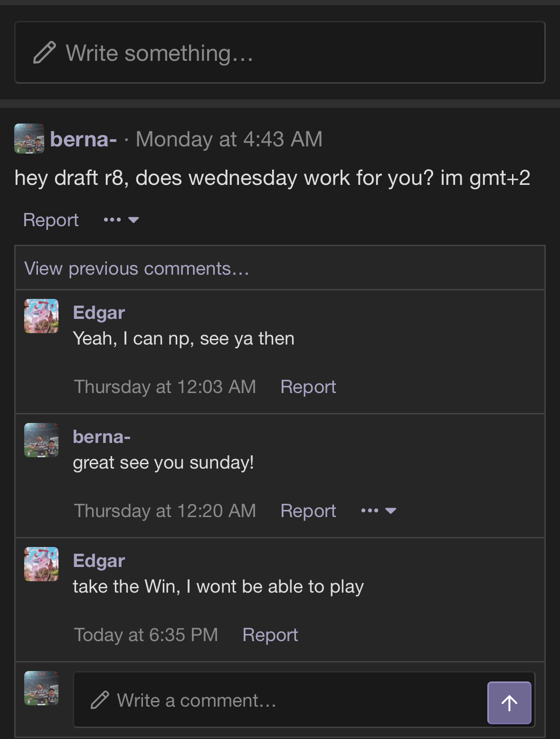
Task: Click the purple up-arrow submit comment button
Action: (x=509, y=702)
